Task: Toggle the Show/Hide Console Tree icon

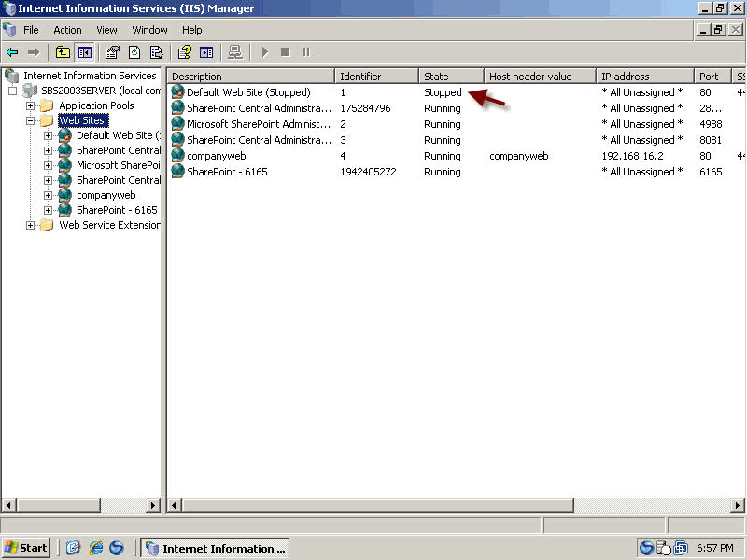Action: coord(85,52)
